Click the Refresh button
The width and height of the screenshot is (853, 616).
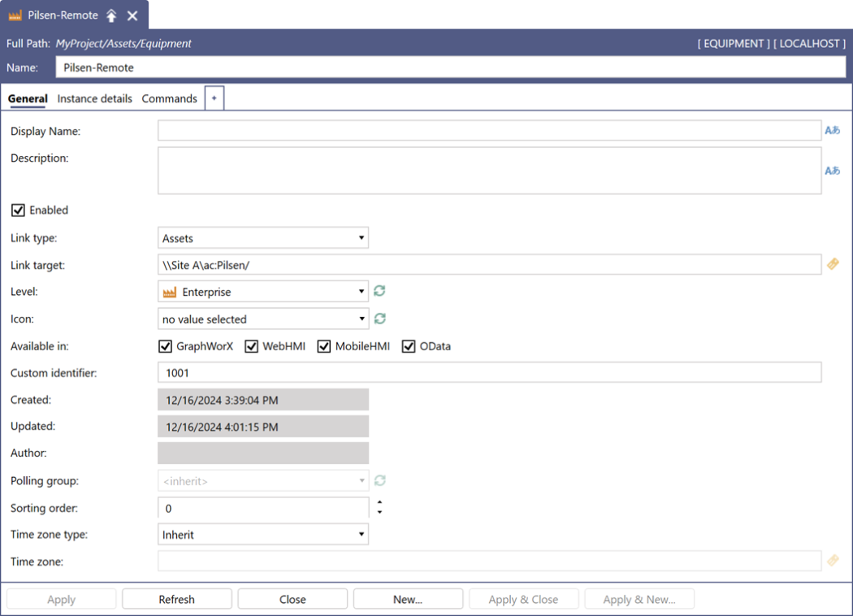177,599
